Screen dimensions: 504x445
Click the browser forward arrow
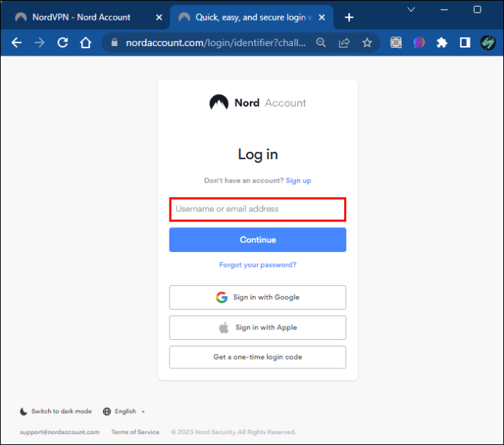(x=39, y=42)
